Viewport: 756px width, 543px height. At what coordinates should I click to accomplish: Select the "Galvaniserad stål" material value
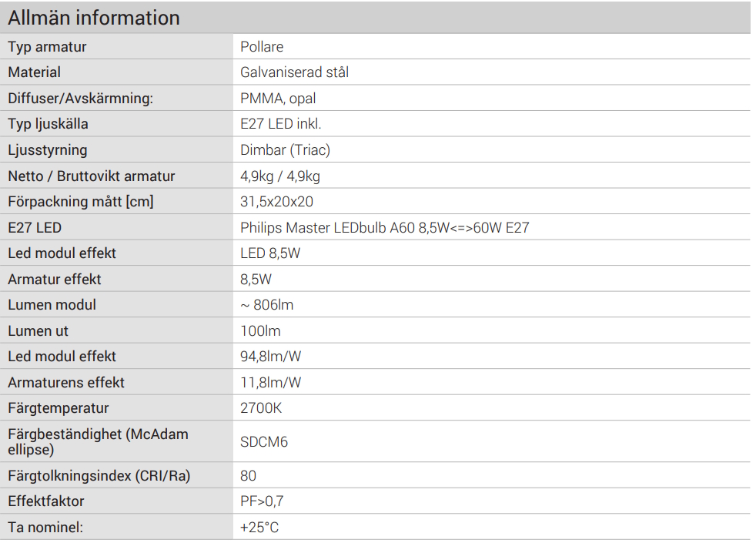(x=294, y=72)
